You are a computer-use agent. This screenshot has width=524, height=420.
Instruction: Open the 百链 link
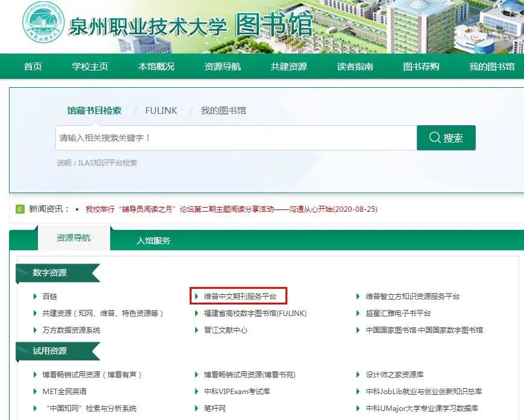pos(50,296)
